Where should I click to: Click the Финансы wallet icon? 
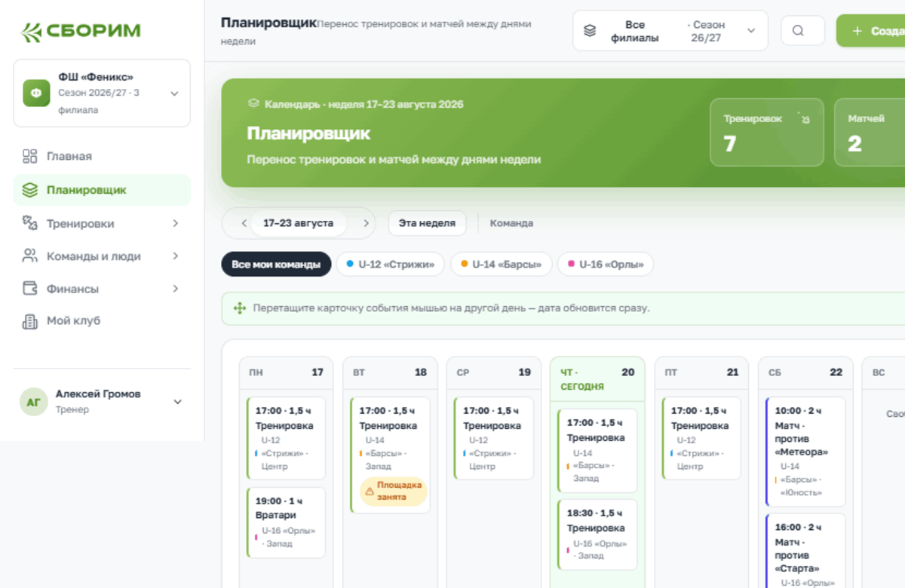pyautogui.click(x=30, y=288)
